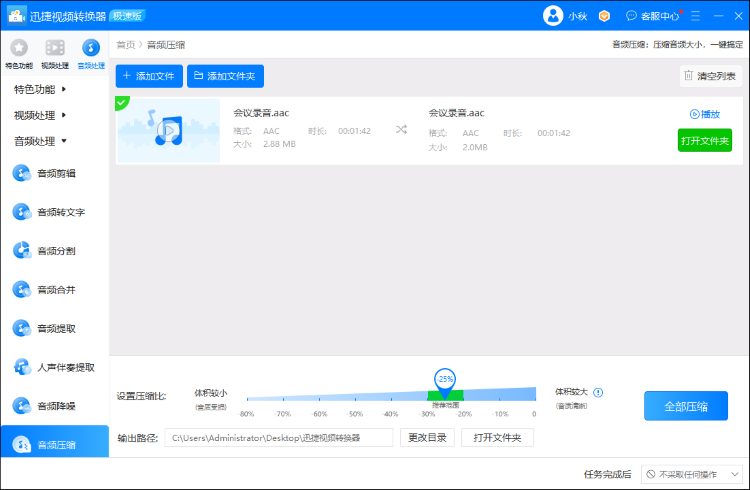Select the 音频转文字 tool icon
The image size is (750, 490).
[x=22, y=212]
